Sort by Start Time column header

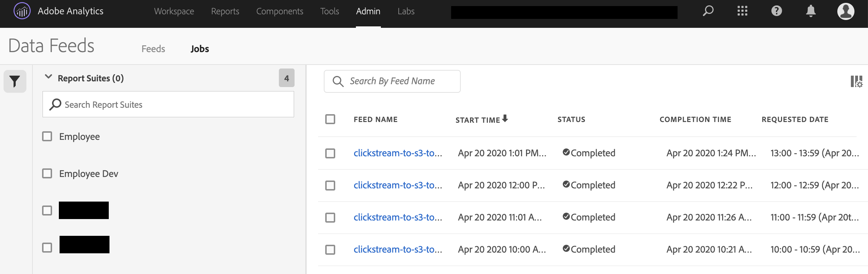(x=478, y=120)
